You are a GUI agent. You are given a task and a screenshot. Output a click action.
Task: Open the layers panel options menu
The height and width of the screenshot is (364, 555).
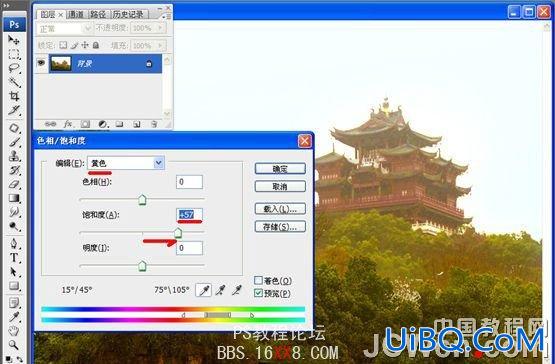[x=167, y=16]
